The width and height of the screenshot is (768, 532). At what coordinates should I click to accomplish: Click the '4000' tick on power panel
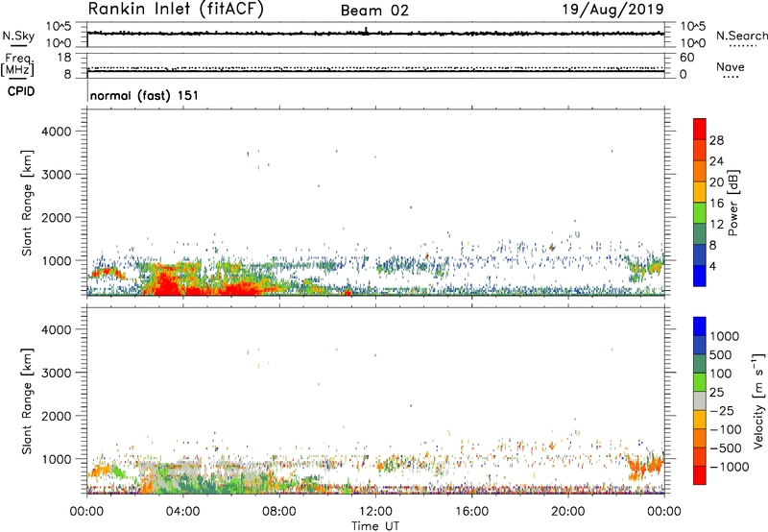click(x=56, y=132)
